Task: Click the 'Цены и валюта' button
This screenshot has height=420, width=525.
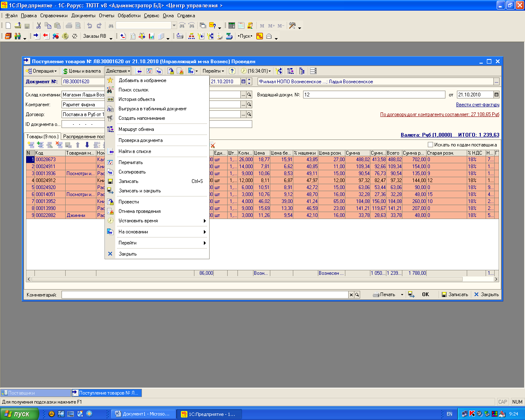Action: (82, 71)
